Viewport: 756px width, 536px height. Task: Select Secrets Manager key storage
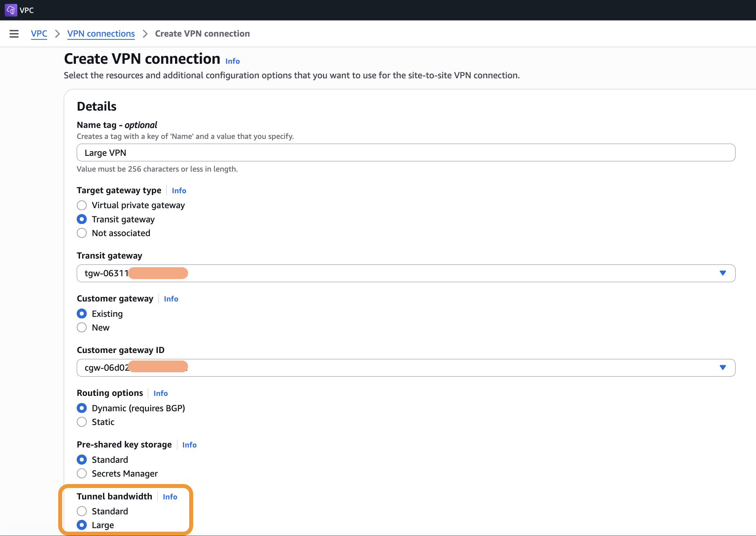(x=82, y=474)
